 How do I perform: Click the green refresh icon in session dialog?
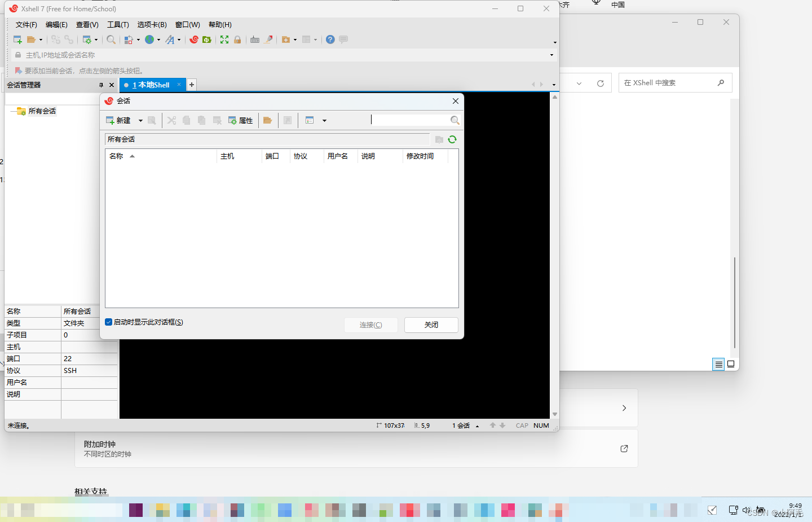coord(452,139)
